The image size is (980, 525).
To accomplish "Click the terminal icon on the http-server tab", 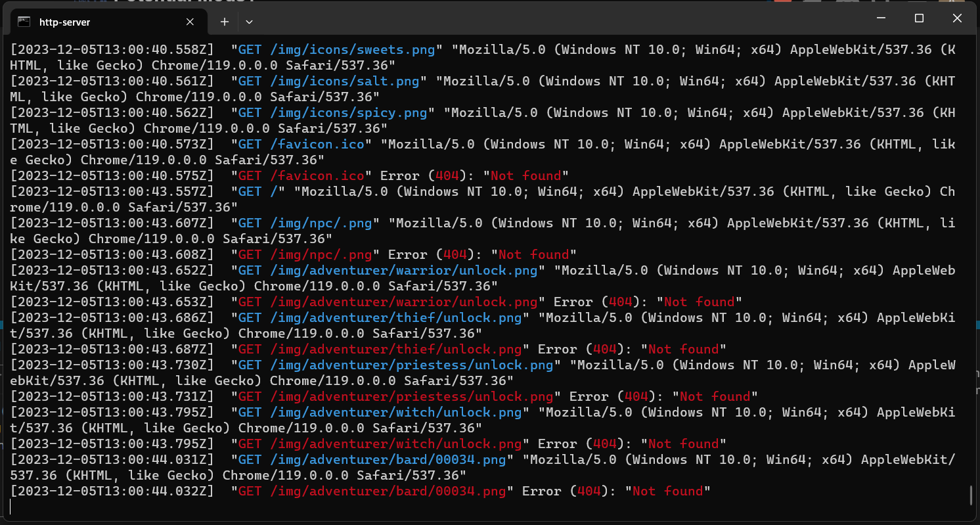I will (x=24, y=22).
